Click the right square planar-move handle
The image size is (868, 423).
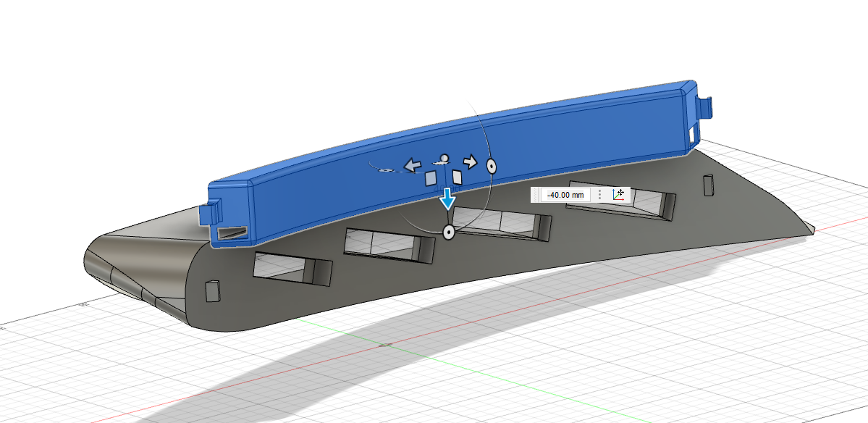pos(458,177)
